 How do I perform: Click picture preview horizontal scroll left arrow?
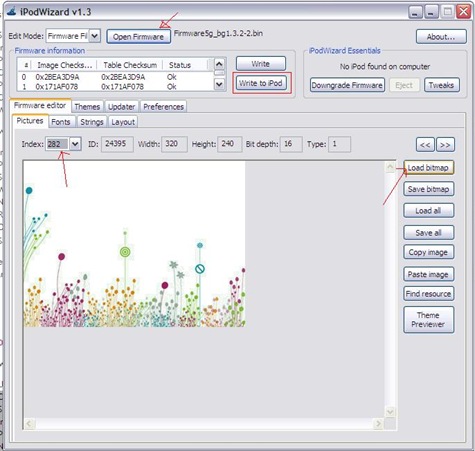[29, 424]
